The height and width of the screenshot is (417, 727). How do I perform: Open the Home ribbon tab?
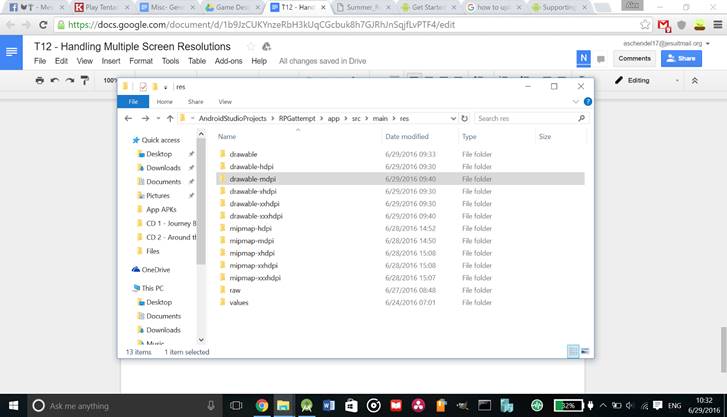point(165,102)
